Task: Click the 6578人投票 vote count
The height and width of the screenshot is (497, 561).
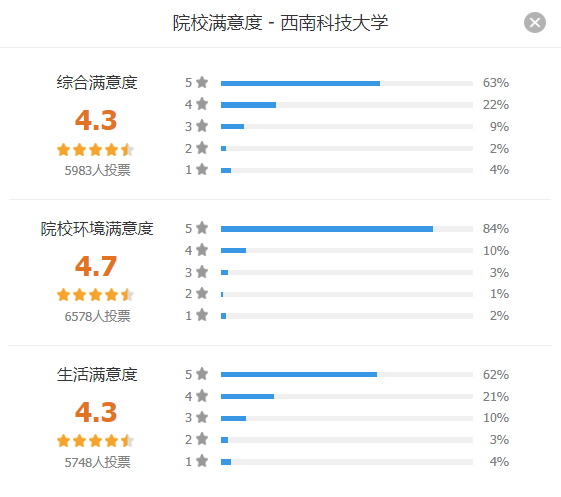Action: pyautogui.click(x=97, y=316)
